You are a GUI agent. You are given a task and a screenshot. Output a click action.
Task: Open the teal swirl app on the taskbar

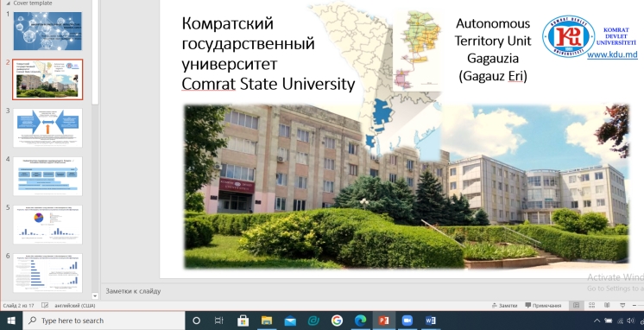[313, 320]
